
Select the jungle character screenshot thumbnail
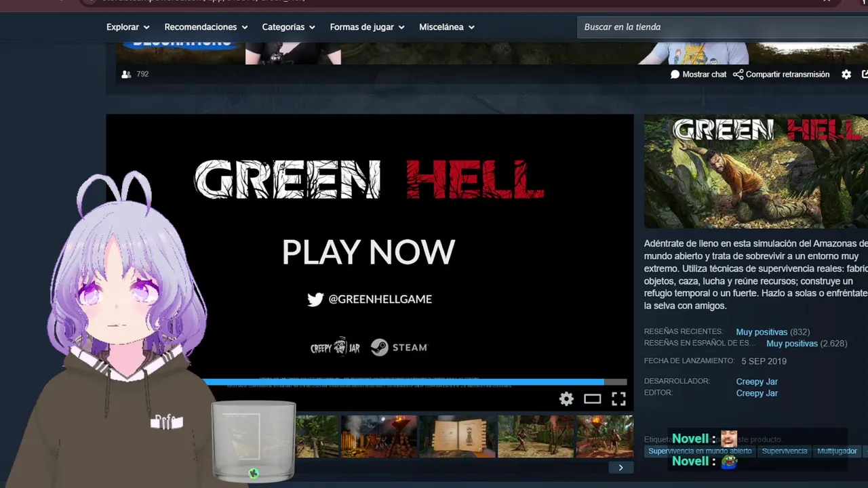point(536,436)
